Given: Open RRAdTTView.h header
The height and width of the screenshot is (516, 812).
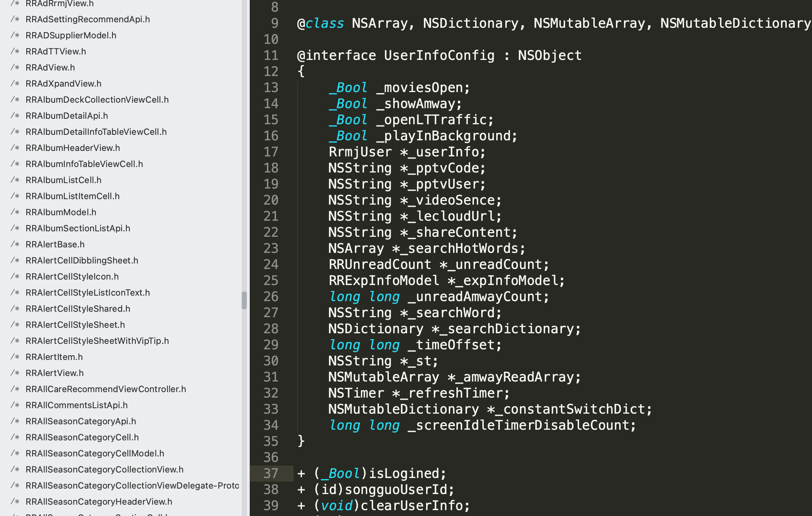Looking at the screenshot, I should click(x=56, y=52).
